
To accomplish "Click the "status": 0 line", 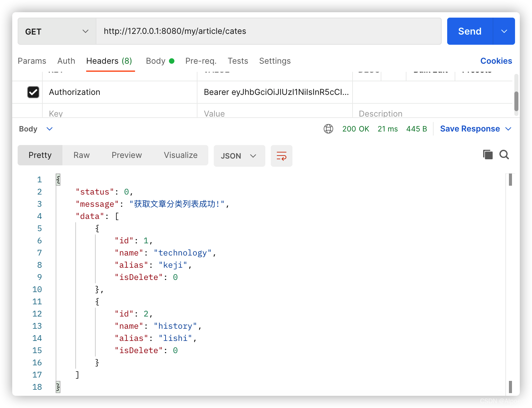I will 104,192.
